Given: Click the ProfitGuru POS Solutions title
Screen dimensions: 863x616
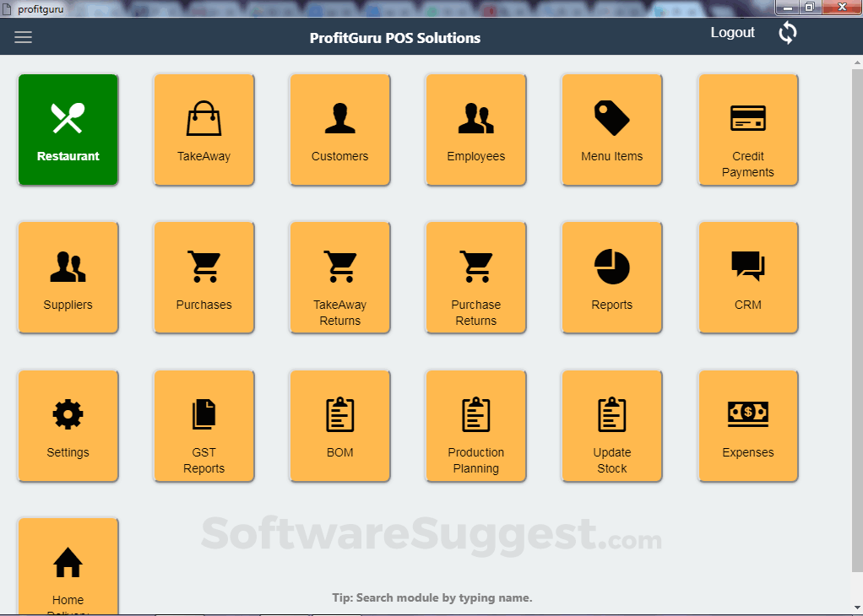Looking at the screenshot, I should tap(395, 38).
